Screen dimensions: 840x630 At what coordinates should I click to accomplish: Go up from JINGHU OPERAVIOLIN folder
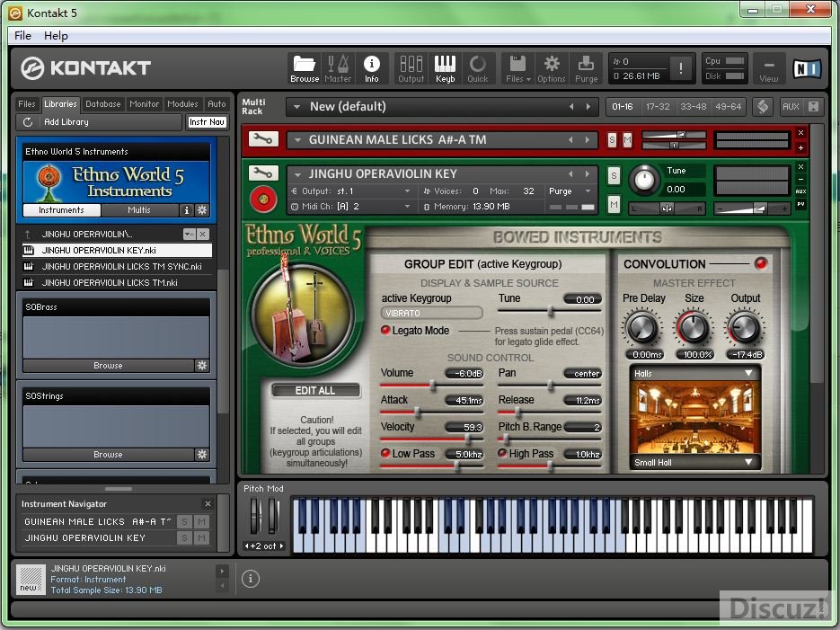click(28, 234)
